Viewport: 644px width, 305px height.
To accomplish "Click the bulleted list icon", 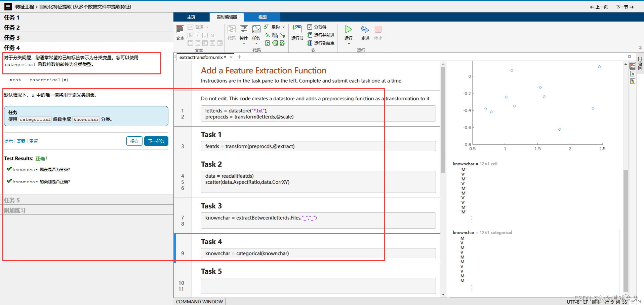I will pos(190,43).
